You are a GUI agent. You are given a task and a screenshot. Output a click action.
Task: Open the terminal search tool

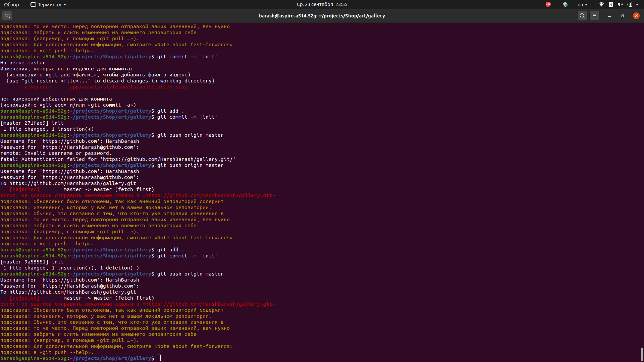(x=582, y=16)
